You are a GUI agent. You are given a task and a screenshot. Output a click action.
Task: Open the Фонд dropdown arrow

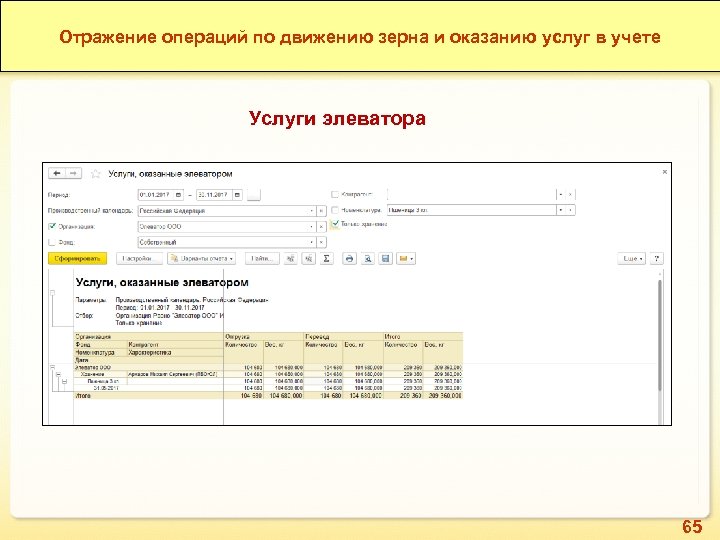311,242
